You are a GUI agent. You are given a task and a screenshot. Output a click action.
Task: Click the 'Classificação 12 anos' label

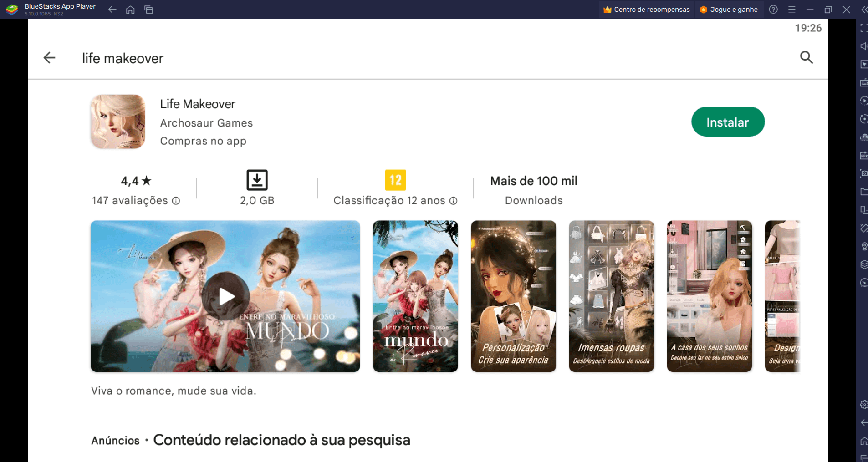click(x=389, y=201)
